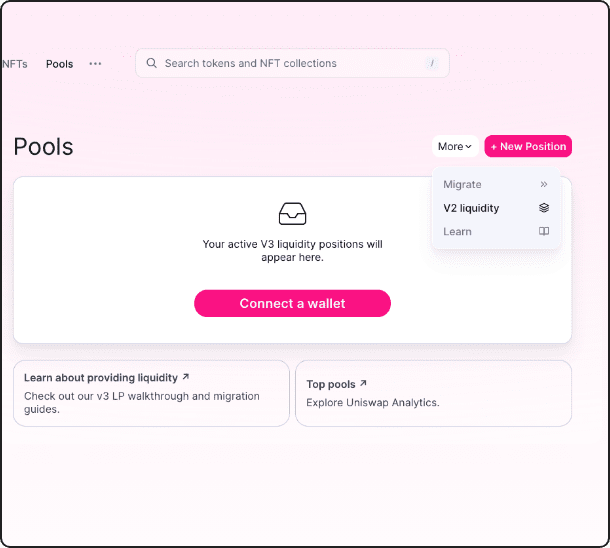Click the double-chevron icon beside Migrate

coord(544,184)
